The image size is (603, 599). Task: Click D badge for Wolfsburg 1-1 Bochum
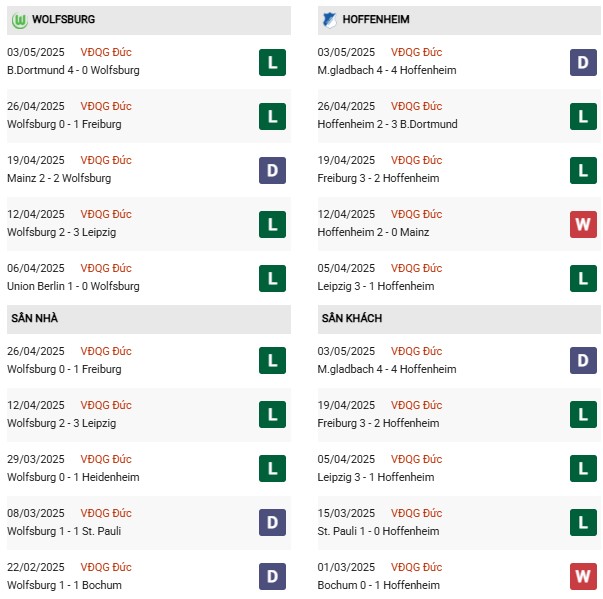[272, 576]
